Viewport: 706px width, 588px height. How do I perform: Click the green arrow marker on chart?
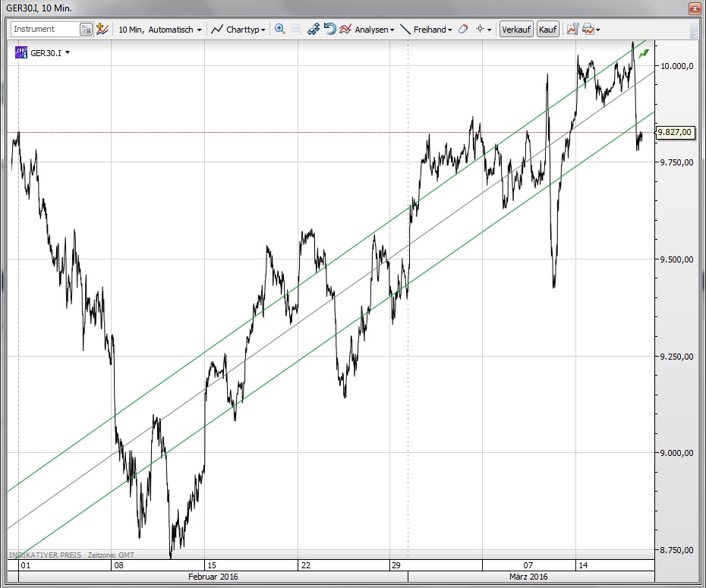click(644, 53)
